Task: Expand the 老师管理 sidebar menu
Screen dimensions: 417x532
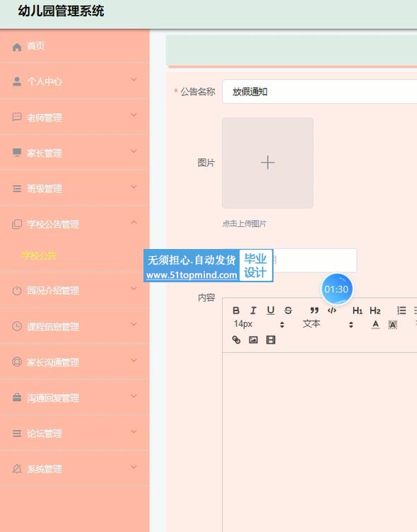Action: coord(75,117)
